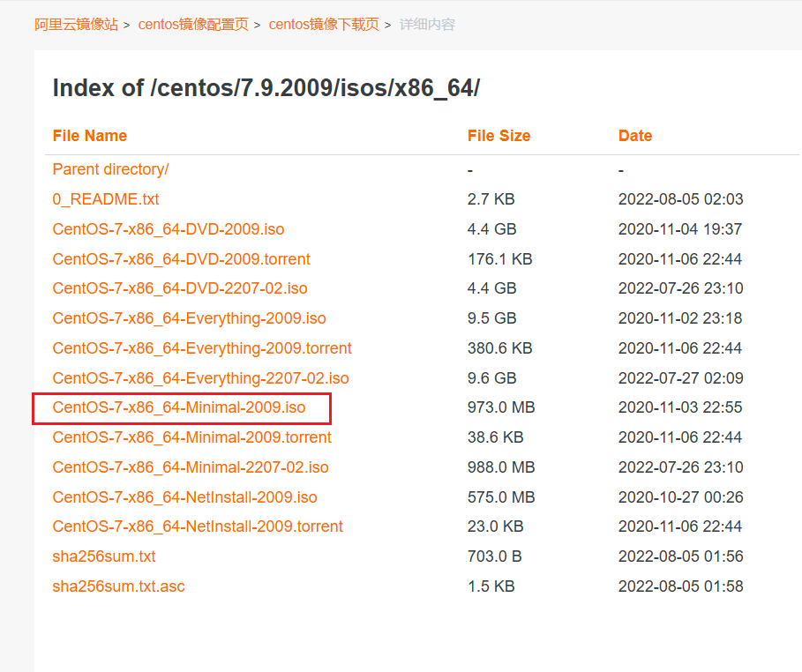Viewport: 802px width, 672px height.
Task: Click the 988.0 MB file size cell
Action: pyautogui.click(x=501, y=467)
